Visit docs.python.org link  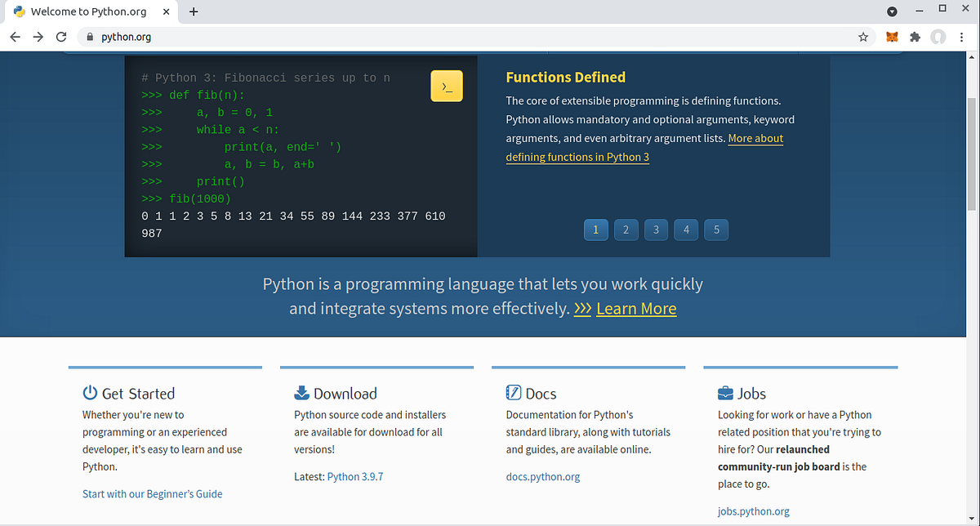point(542,476)
